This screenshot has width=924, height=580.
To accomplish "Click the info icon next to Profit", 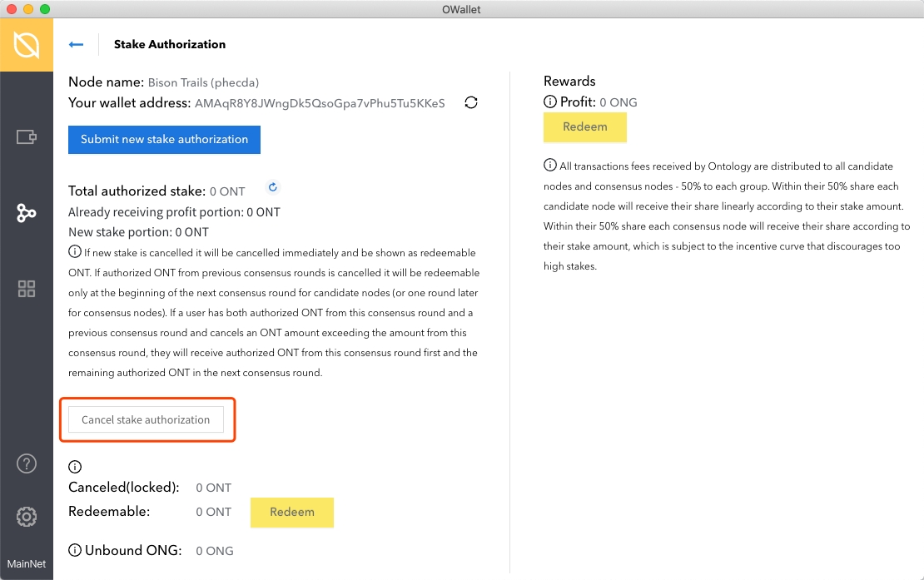I will 550,102.
